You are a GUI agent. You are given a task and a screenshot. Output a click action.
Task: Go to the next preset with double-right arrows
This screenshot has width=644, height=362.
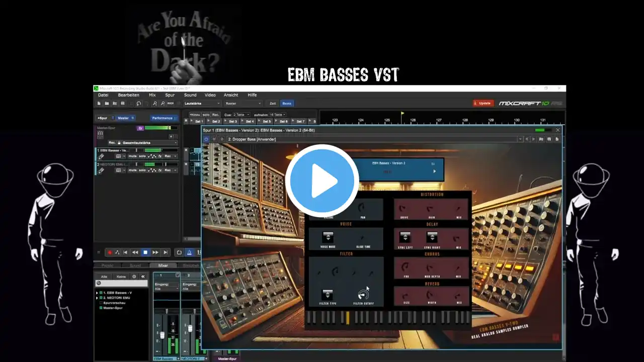(533, 139)
